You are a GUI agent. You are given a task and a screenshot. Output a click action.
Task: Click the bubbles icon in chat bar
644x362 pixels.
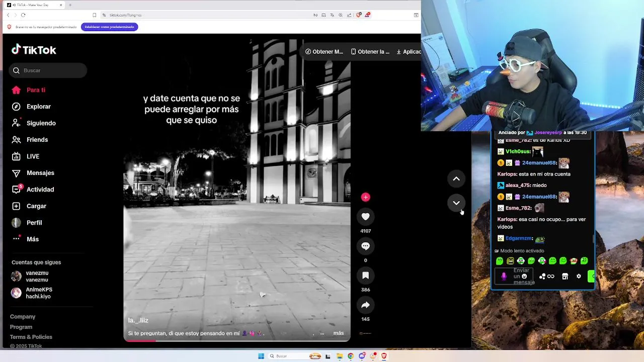point(542,276)
